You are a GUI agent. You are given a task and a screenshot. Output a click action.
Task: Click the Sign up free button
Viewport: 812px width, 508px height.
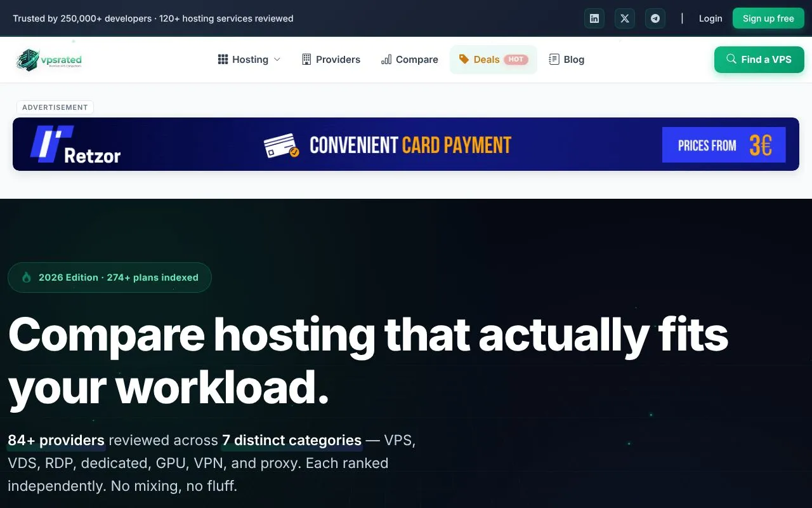(768, 18)
